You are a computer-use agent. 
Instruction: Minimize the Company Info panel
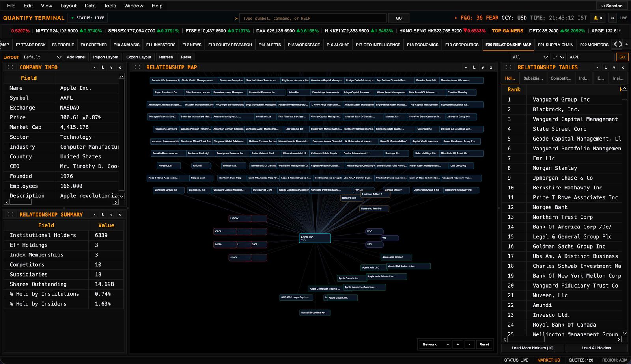coord(95,67)
